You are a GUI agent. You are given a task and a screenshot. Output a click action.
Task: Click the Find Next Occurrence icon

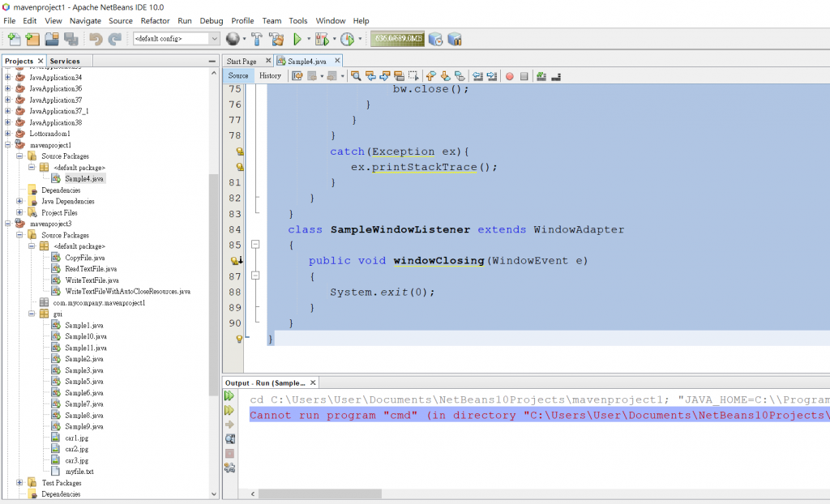385,76
